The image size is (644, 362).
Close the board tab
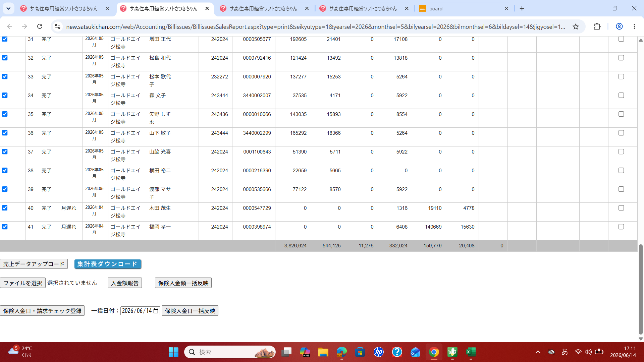[506, 8]
